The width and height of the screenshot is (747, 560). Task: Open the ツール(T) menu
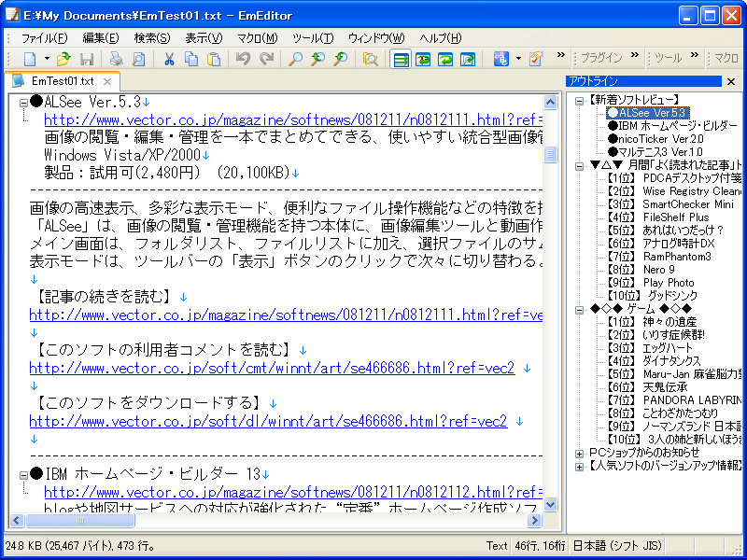(313, 38)
